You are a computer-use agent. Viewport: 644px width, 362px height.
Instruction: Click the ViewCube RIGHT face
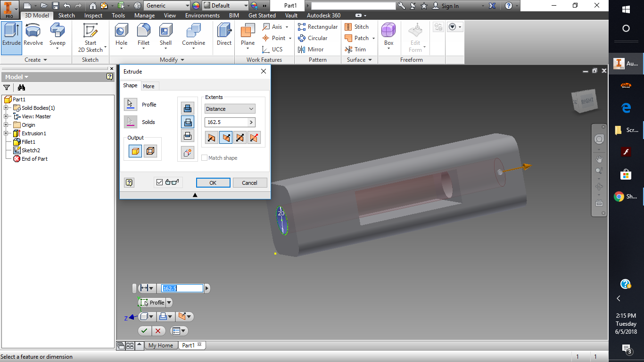587,101
